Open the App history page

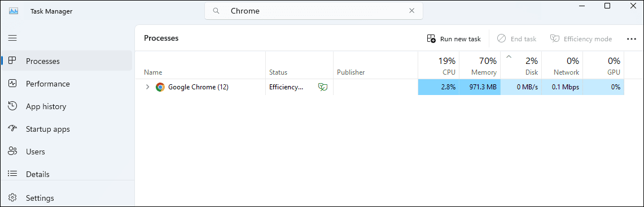pos(67,106)
